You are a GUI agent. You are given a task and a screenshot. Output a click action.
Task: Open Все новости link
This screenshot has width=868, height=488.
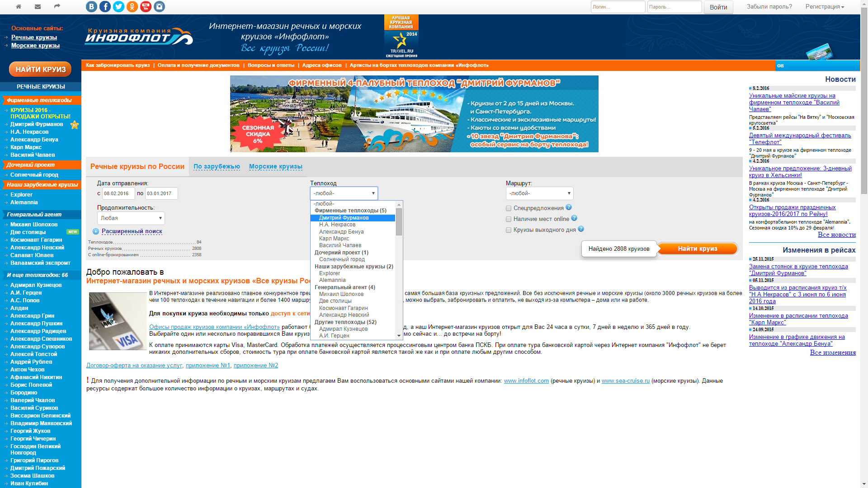click(x=836, y=235)
